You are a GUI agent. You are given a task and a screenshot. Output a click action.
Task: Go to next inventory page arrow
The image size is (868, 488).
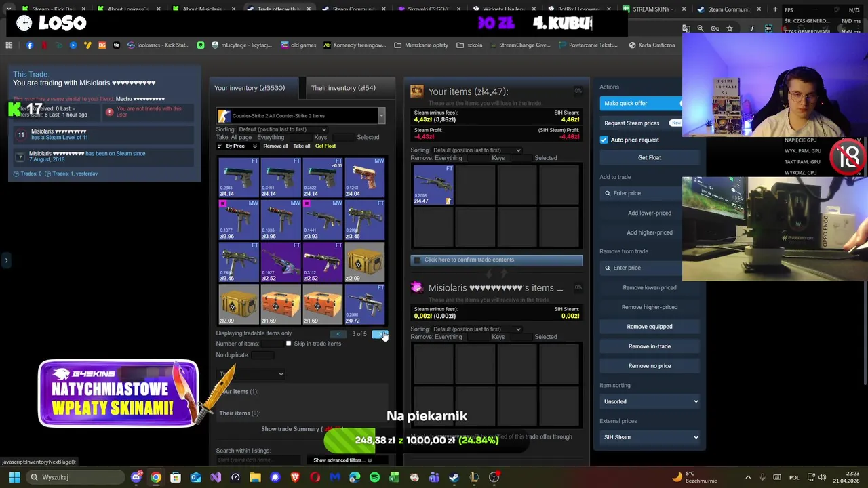coord(380,334)
